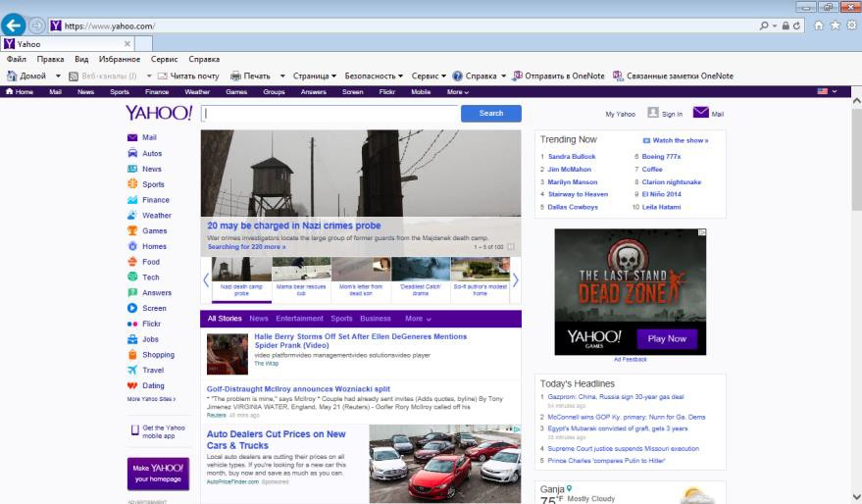
Task: Refresh the page via address bar reload icon
Action: coord(796,25)
